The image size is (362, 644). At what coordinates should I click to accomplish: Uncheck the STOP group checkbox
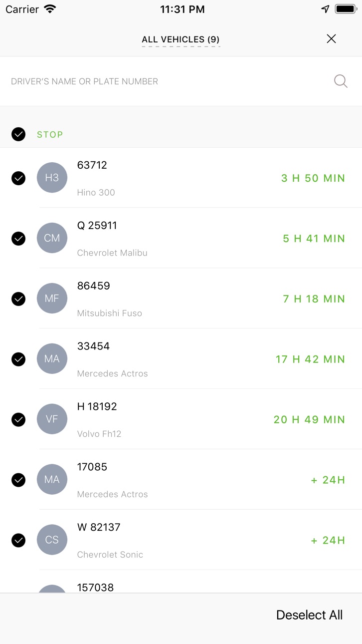point(18,134)
